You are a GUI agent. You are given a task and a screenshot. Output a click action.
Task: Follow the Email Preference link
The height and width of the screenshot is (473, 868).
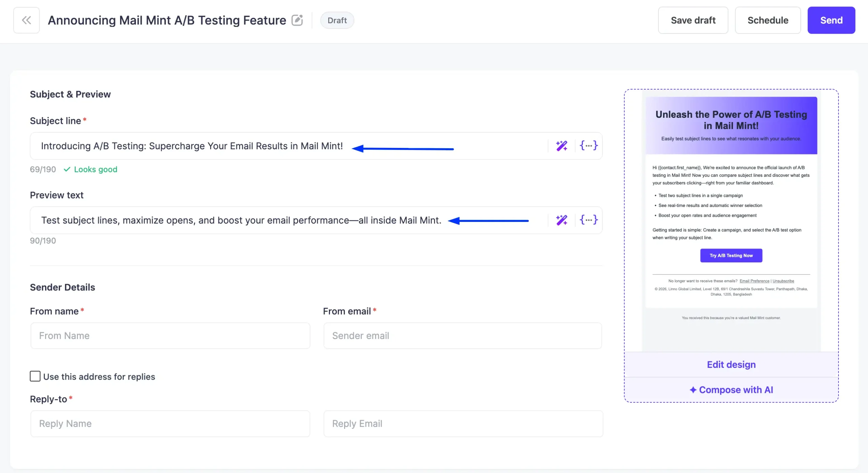coord(754,281)
